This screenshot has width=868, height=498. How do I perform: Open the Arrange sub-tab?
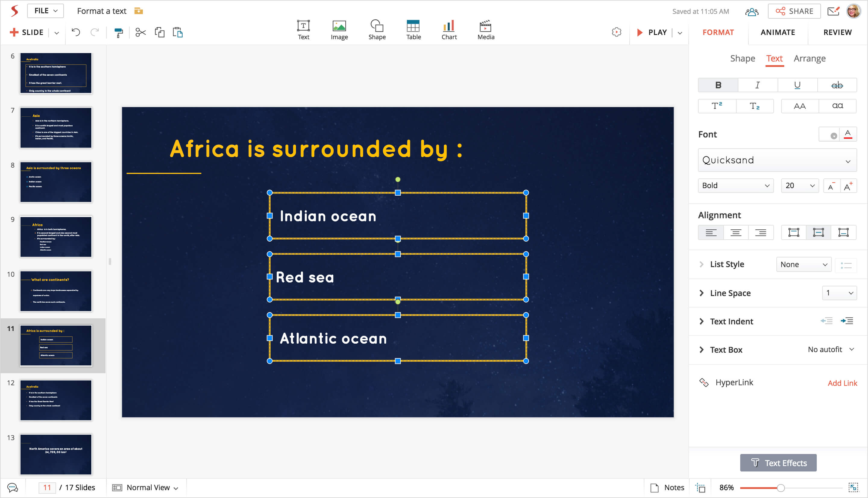(809, 58)
